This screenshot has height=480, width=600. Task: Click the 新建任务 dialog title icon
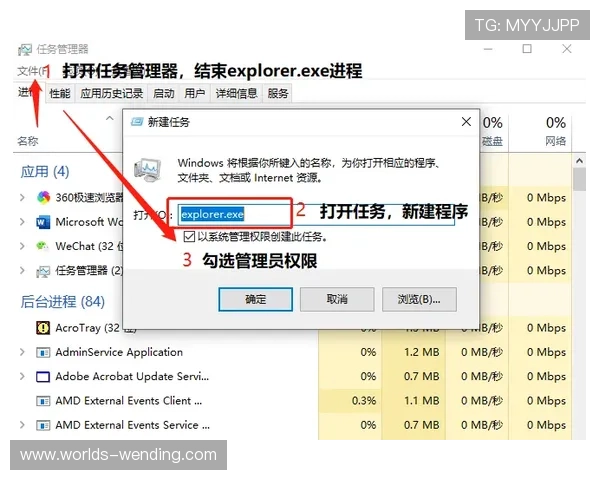(x=137, y=122)
